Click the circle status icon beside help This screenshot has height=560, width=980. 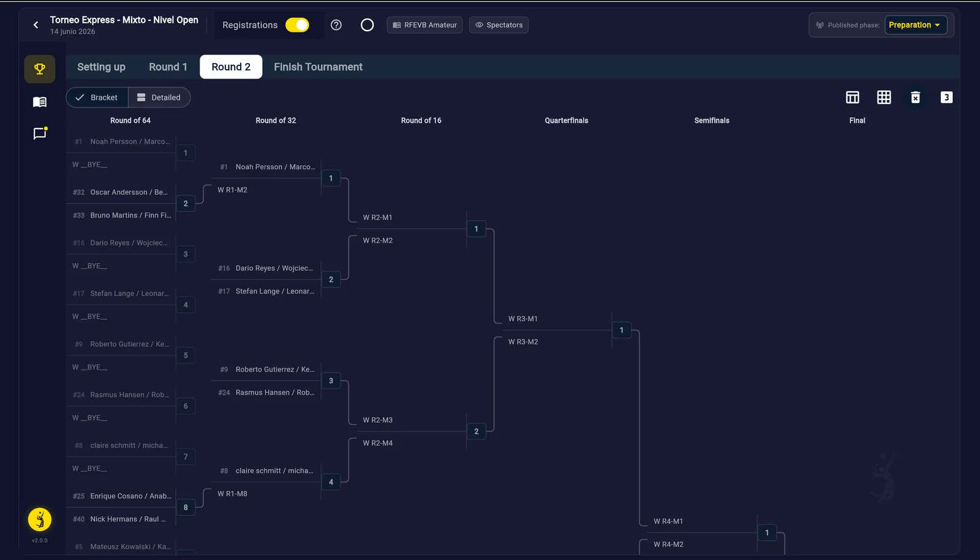pos(367,25)
